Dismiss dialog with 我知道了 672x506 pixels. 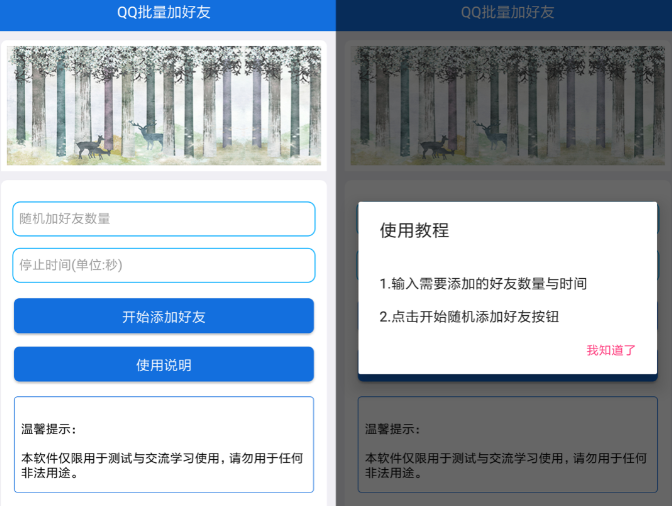(x=610, y=350)
